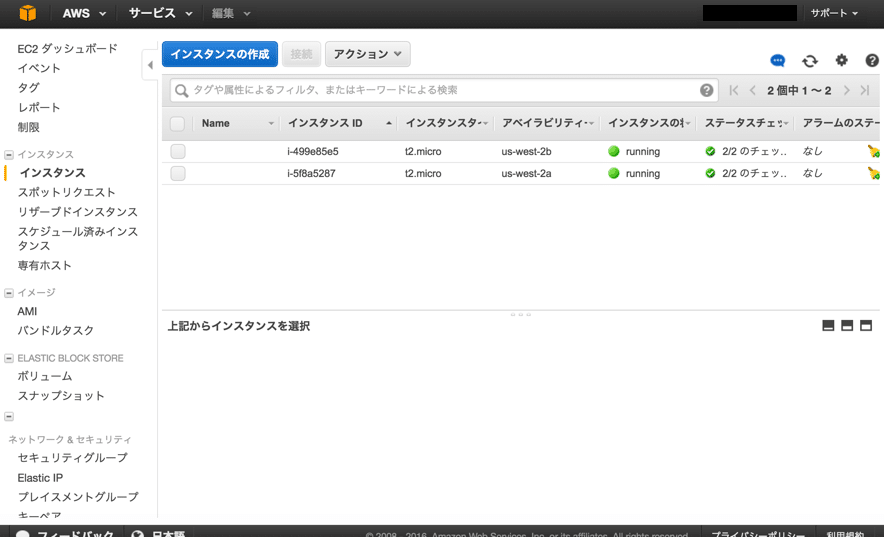Open スポットリクエスト in sidebar

click(x=67, y=192)
